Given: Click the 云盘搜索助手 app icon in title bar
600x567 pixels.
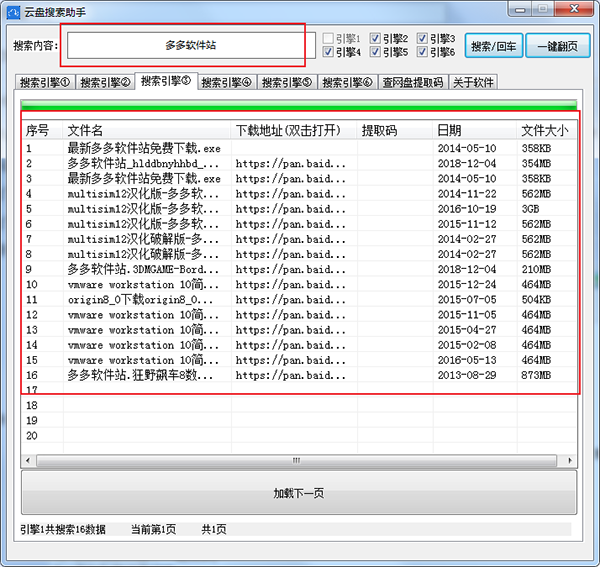Looking at the screenshot, I should coord(13,12).
